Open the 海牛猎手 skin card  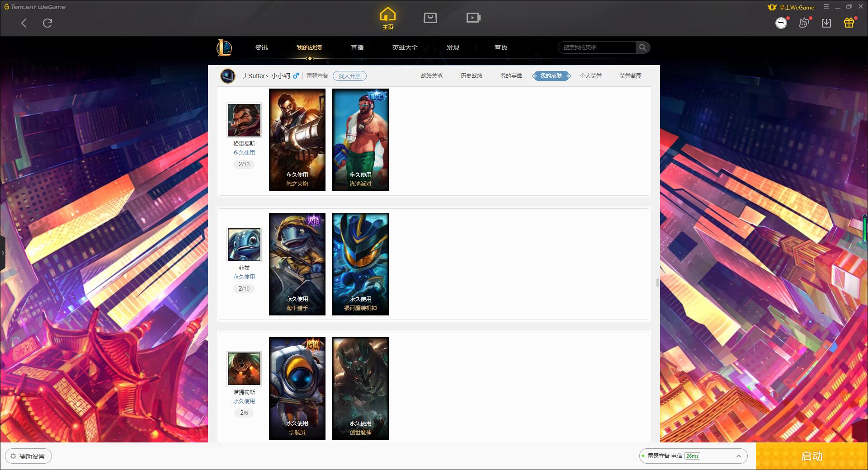[x=297, y=264]
